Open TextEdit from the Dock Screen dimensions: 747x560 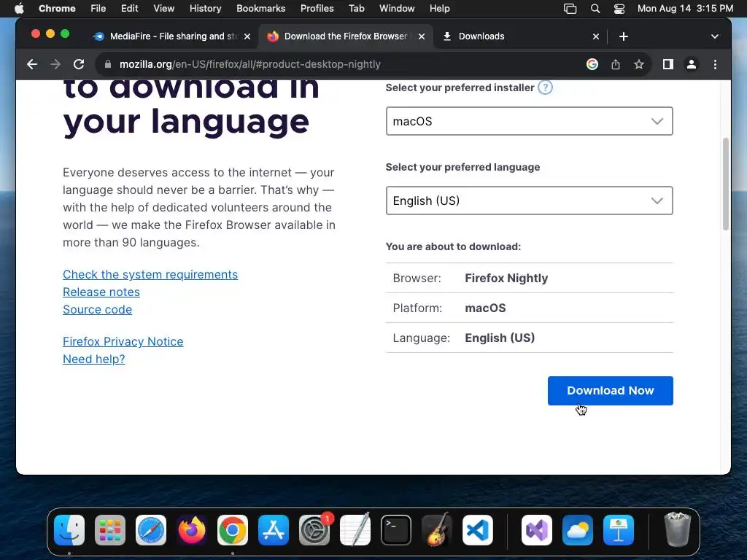(355, 530)
